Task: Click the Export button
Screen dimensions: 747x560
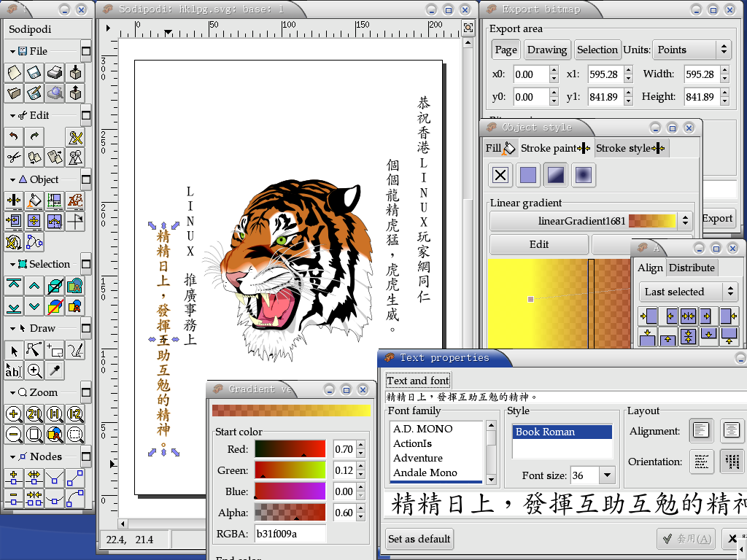Action: click(717, 218)
